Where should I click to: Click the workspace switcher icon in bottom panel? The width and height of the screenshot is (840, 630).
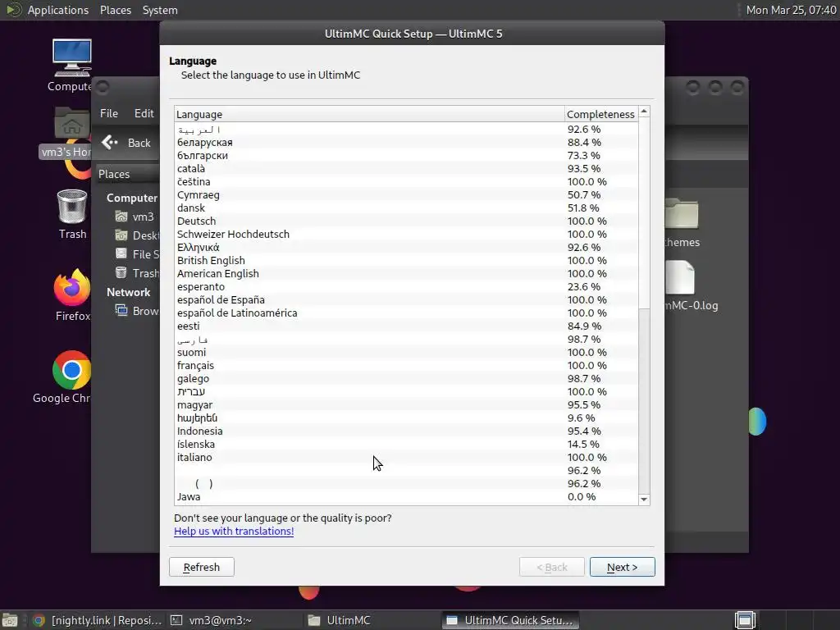coord(745,620)
